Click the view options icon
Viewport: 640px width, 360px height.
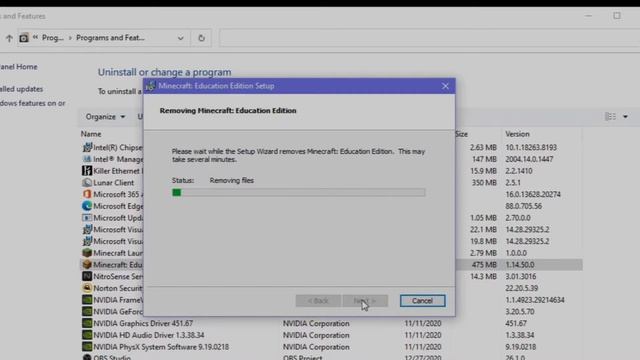(x=610, y=117)
